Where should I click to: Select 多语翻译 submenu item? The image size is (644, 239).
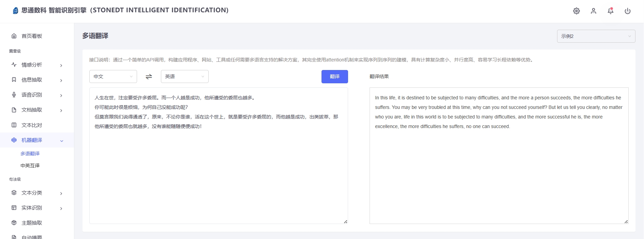pos(30,154)
